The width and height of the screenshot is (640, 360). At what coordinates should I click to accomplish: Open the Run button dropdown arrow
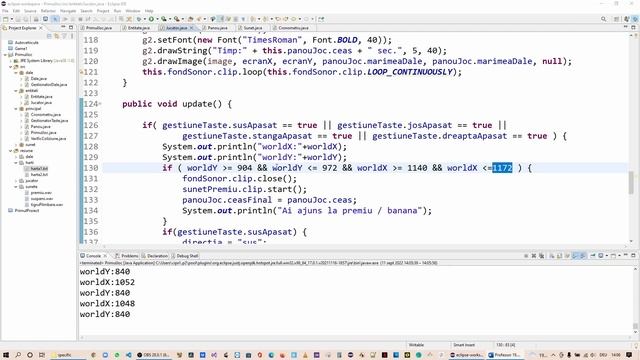(x=158, y=19)
